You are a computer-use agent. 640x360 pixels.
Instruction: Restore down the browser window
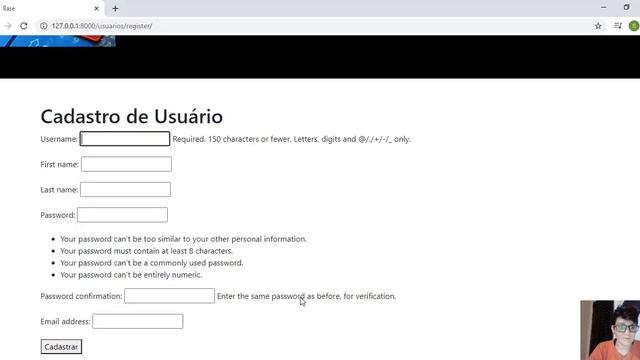[x=627, y=7]
